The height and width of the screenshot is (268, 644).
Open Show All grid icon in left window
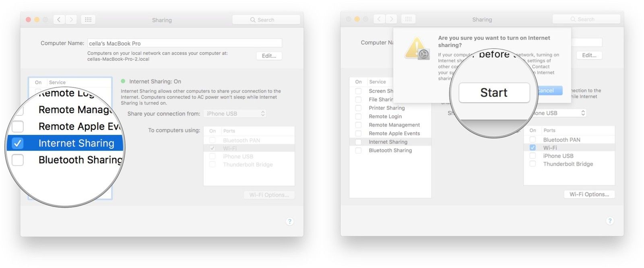click(88, 19)
